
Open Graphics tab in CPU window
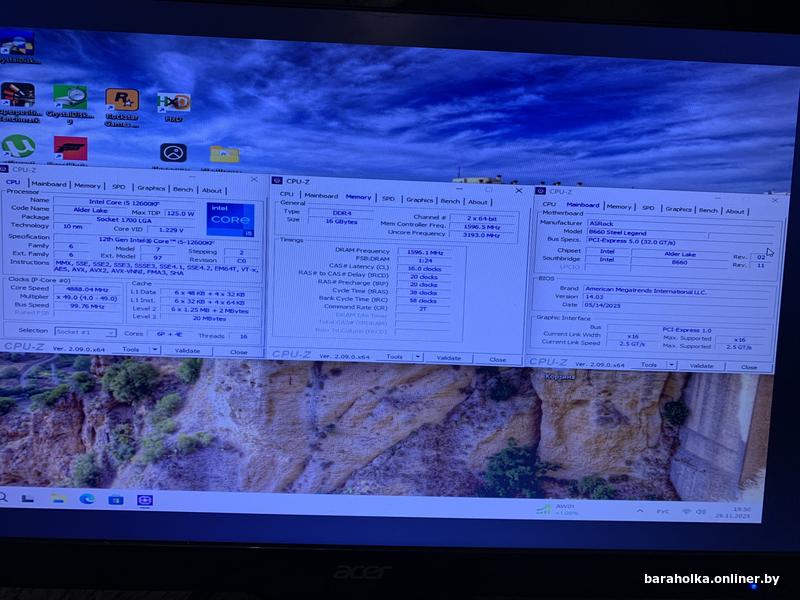pyautogui.click(x=151, y=188)
